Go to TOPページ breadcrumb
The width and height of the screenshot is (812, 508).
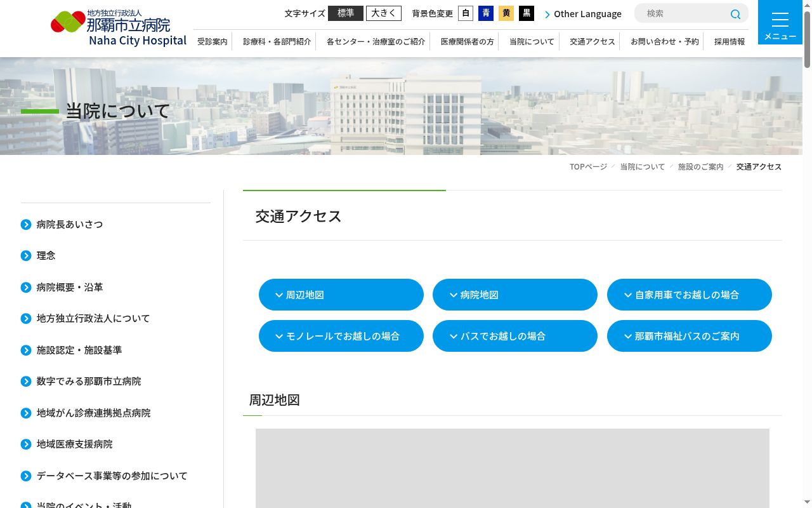point(588,166)
